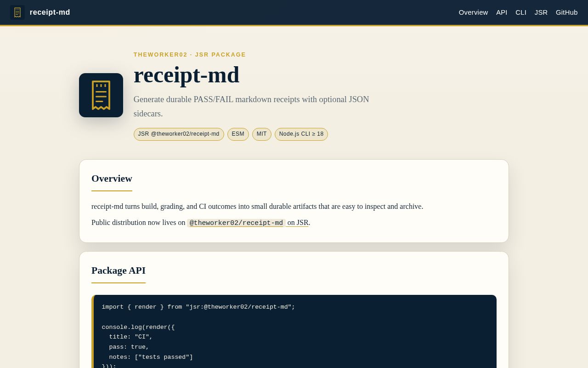Click the 'Generate durable PASS/FAIL' tagline text
This screenshot has height=368, width=588.
(251, 106)
